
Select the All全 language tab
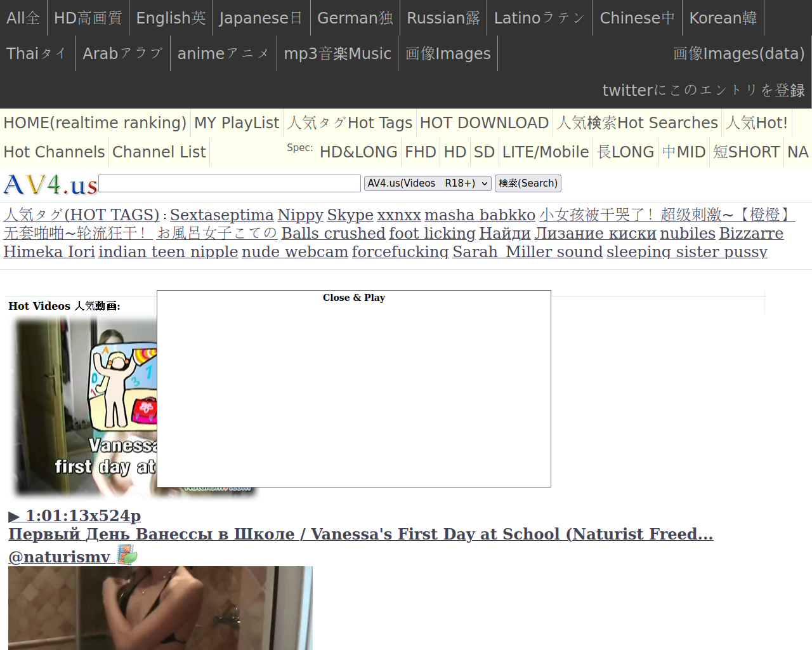coord(23,18)
